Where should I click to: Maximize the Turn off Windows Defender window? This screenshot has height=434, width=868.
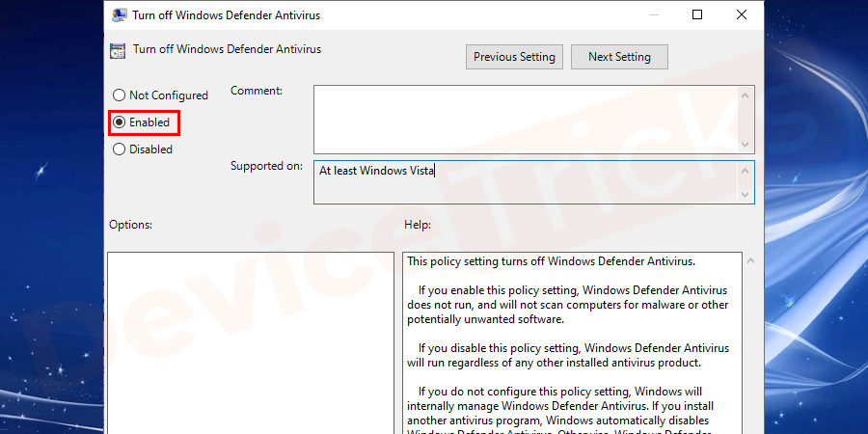(697, 14)
